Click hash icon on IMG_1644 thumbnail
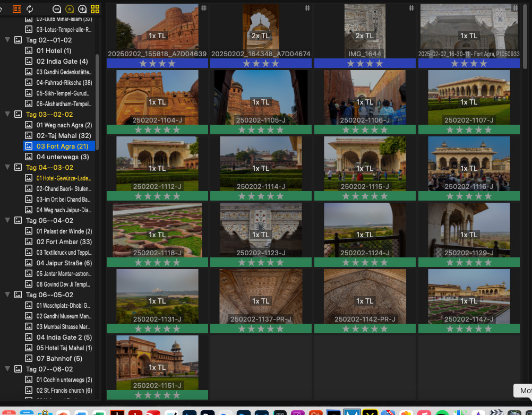The image size is (532, 415). pos(411,8)
